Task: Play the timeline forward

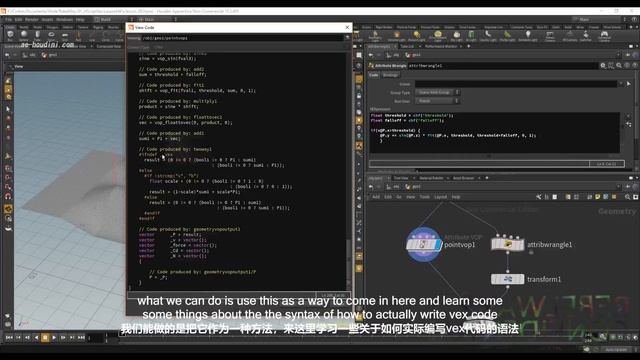Action: [54, 338]
